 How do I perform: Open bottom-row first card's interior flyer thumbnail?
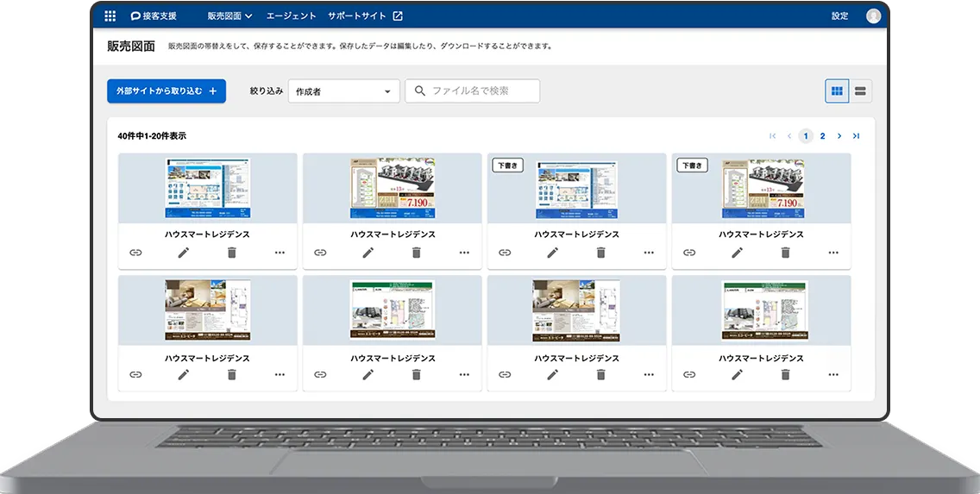[x=208, y=310]
